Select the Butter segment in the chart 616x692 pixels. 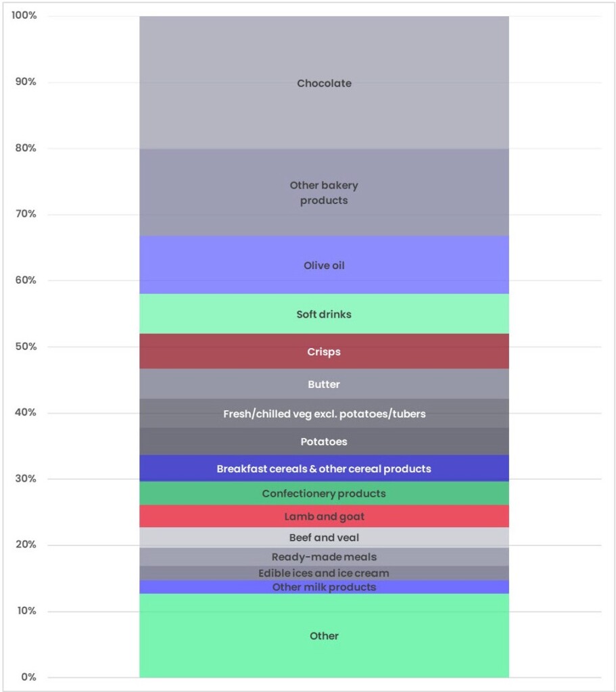tap(324, 384)
